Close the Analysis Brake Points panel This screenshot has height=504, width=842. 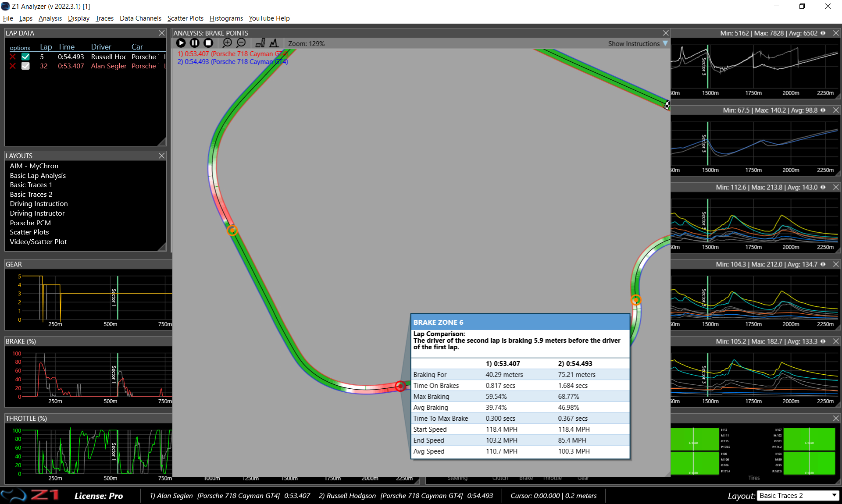(x=666, y=33)
